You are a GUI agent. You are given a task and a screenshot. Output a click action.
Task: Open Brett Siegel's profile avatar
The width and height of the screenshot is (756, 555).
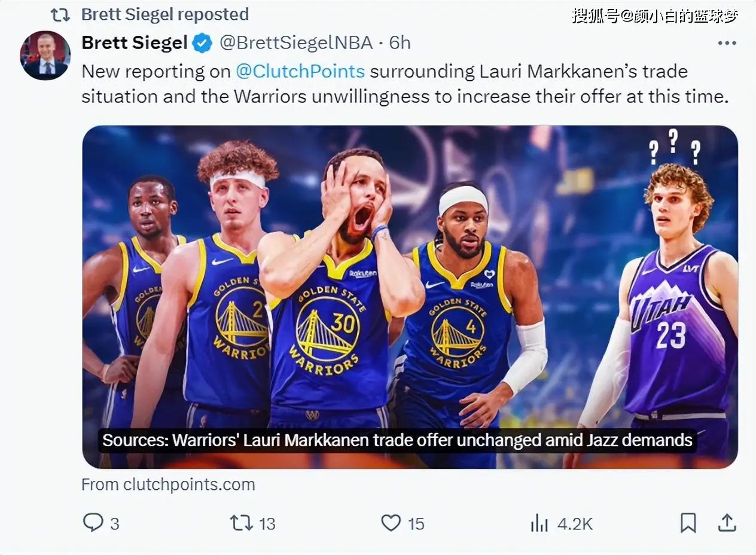(x=45, y=55)
